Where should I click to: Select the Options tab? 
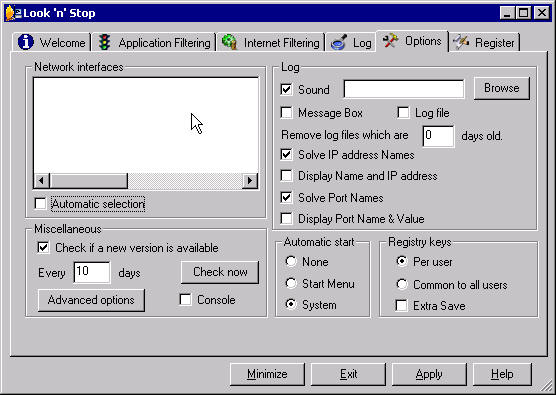(x=412, y=41)
